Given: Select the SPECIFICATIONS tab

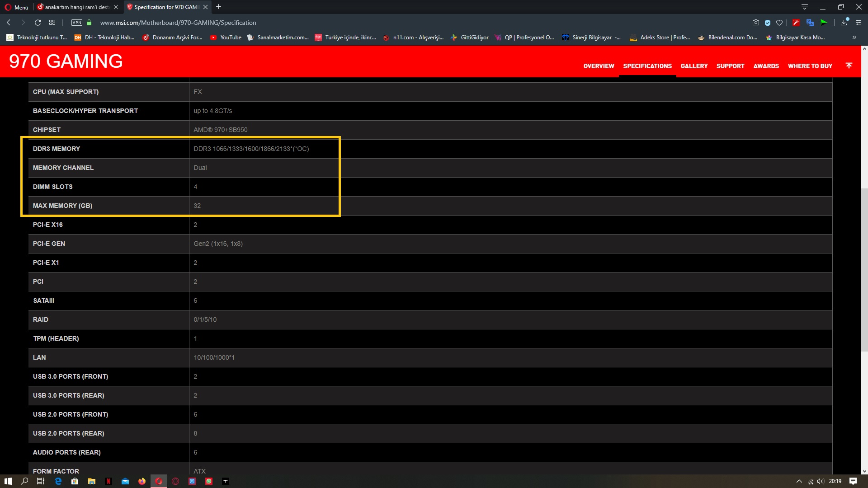Looking at the screenshot, I should point(647,66).
